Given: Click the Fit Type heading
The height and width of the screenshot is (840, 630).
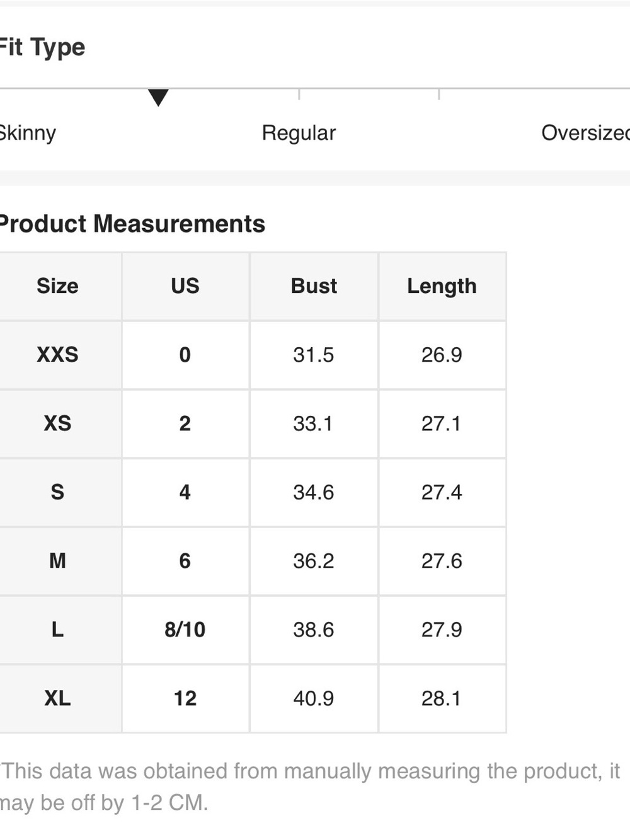Looking at the screenshot, I should [42, 47].
